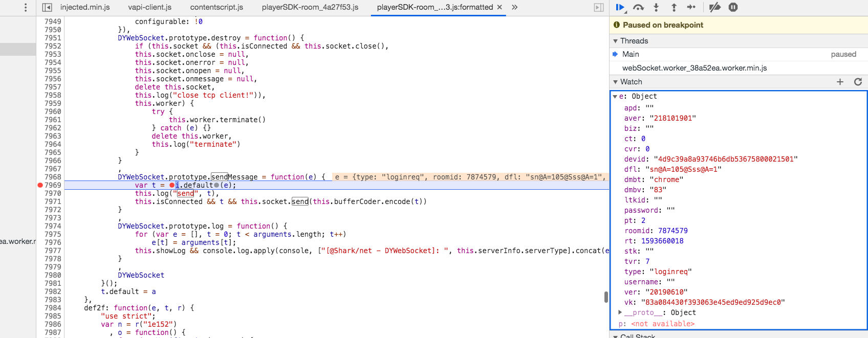Select the webSocket.worker_38a52ea.worker.min.js thread

(x=694, y=68)
